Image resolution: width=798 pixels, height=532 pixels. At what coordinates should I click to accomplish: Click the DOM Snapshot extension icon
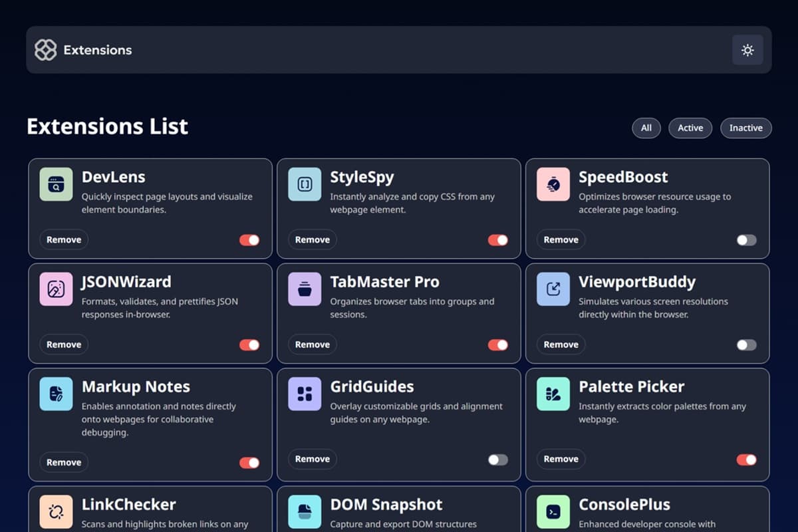coord(305,512)
